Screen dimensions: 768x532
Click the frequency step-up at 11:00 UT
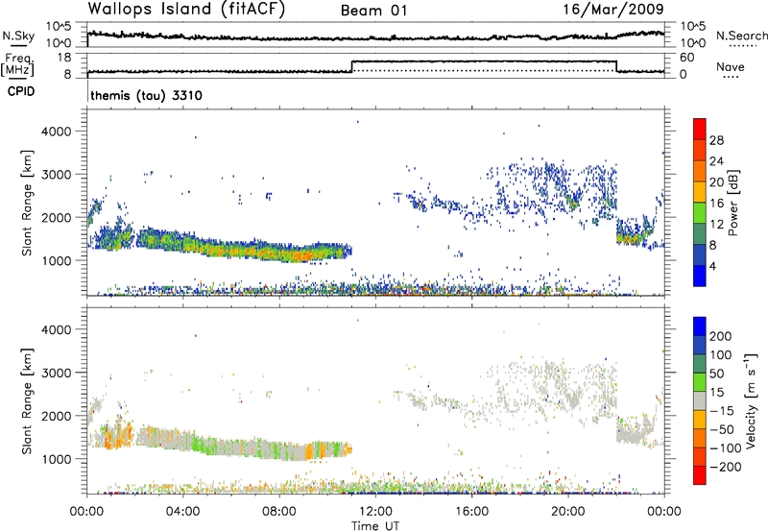pyautogui.click(x=352, y=66)
